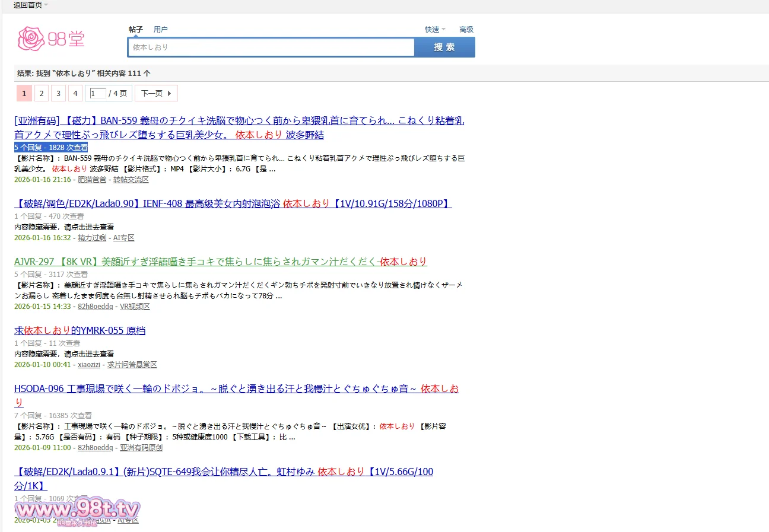Open the 返回首页 dropdown menu
This screenshot has width=769, height=532.
[31, 5]
